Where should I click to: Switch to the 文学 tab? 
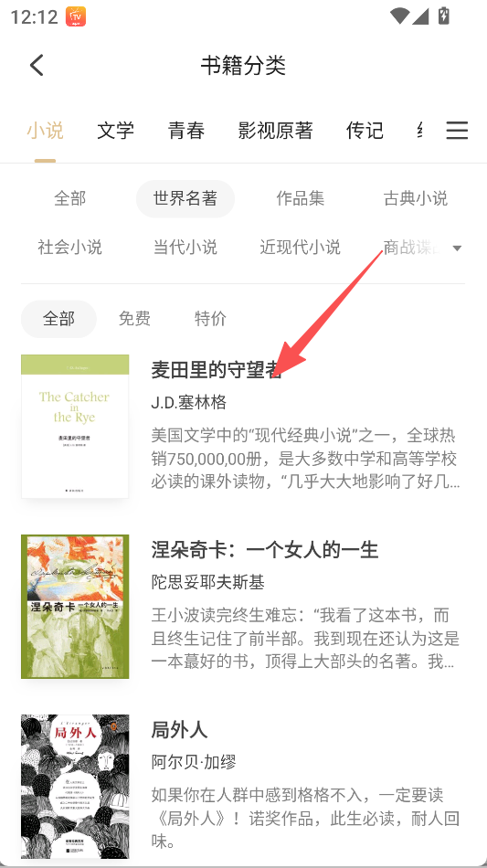click(116, 131)
